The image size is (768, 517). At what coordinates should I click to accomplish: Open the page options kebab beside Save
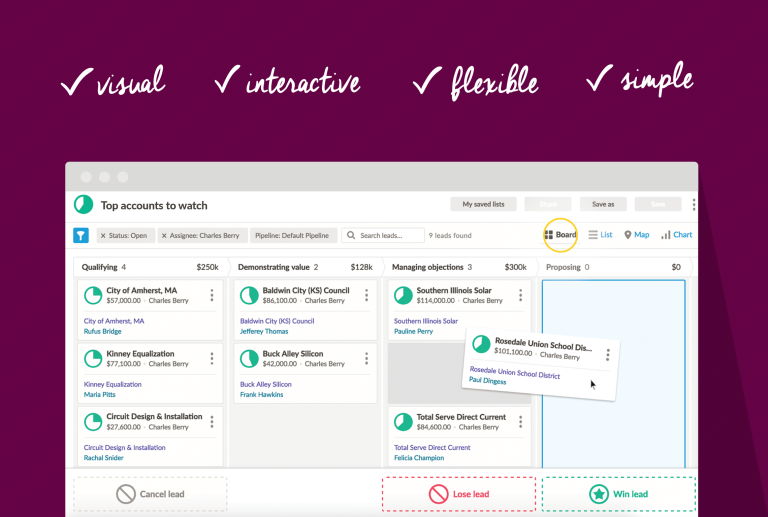pyautogui.click(x=694, y=205)
